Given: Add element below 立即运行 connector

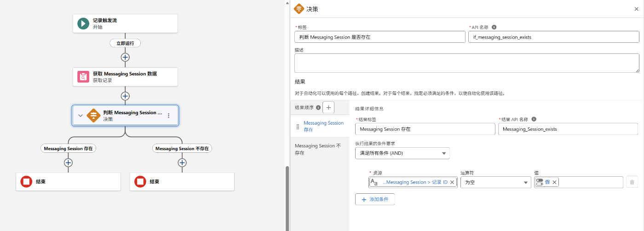Looking at the screenshot, I should 125,57.
